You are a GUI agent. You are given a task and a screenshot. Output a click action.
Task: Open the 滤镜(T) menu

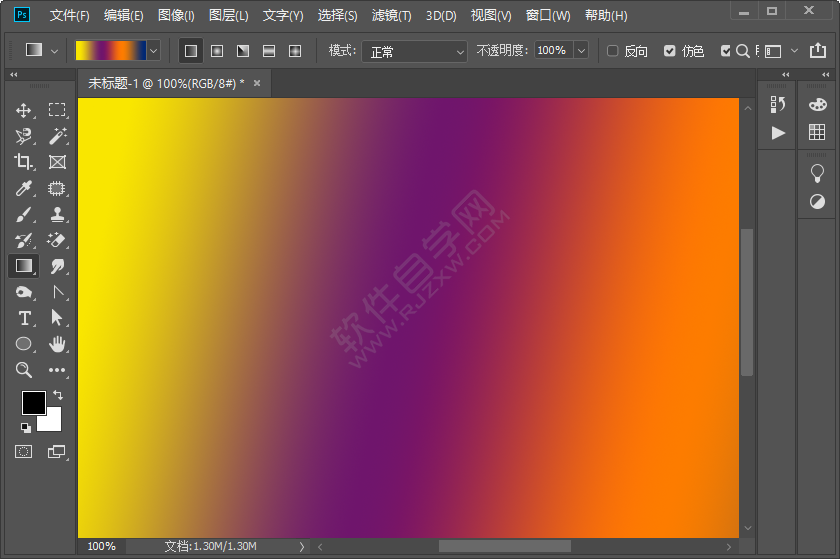[x=391, y=16]
